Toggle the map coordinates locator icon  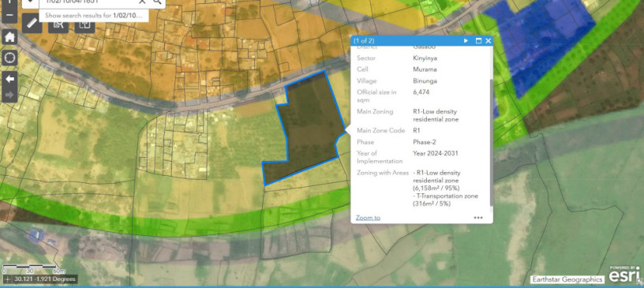pyautogui.click(x=8, y=279)
